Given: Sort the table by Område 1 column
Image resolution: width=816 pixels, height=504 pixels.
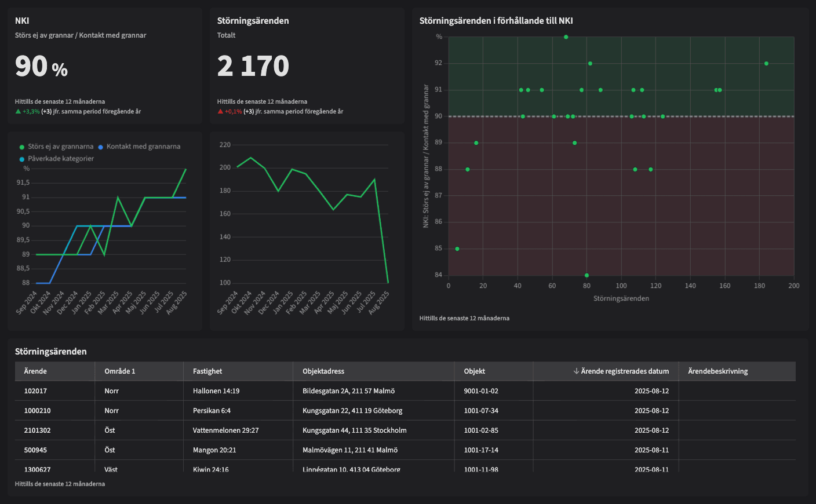Looking at the screenshot, I should coord(119,371).
